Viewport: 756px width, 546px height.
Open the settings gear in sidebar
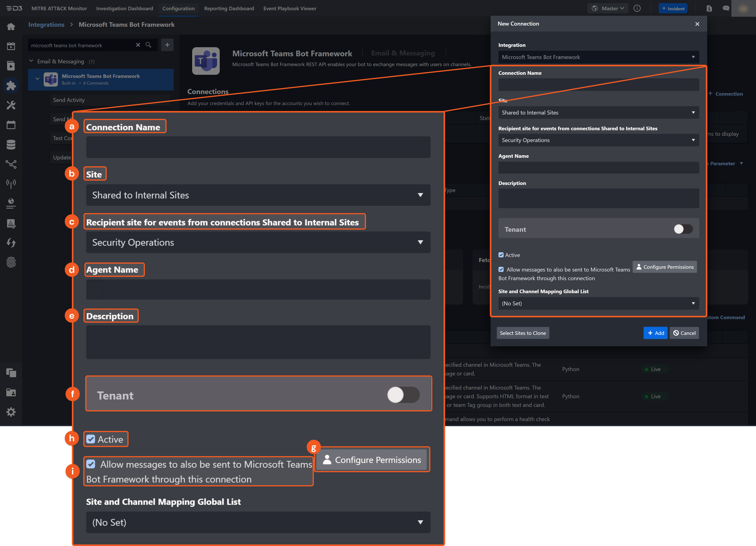(11, 412)
